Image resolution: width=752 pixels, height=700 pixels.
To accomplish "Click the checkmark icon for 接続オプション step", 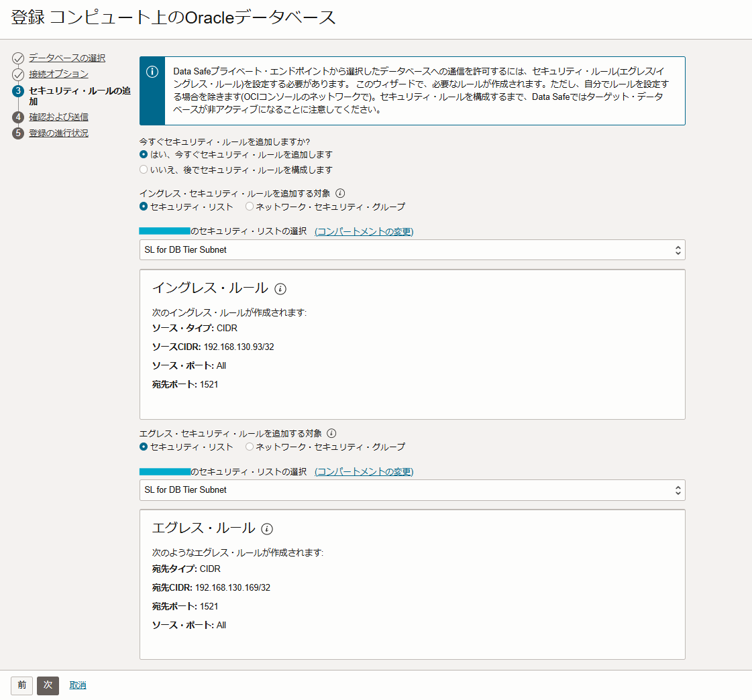I will [19, 75].
